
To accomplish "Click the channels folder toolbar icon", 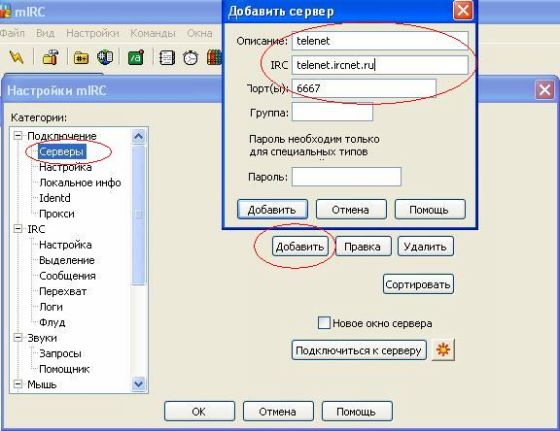I will tap(81, 58).
